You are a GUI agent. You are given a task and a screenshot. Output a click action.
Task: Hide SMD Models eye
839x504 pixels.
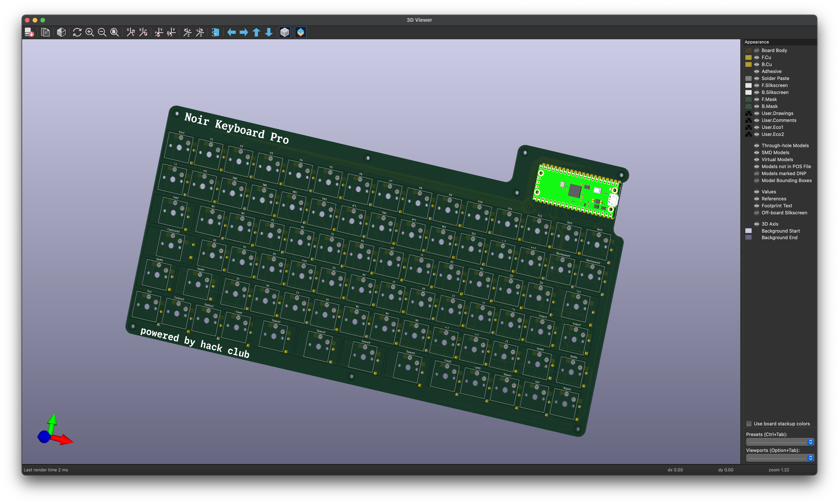tap(756, 152)
